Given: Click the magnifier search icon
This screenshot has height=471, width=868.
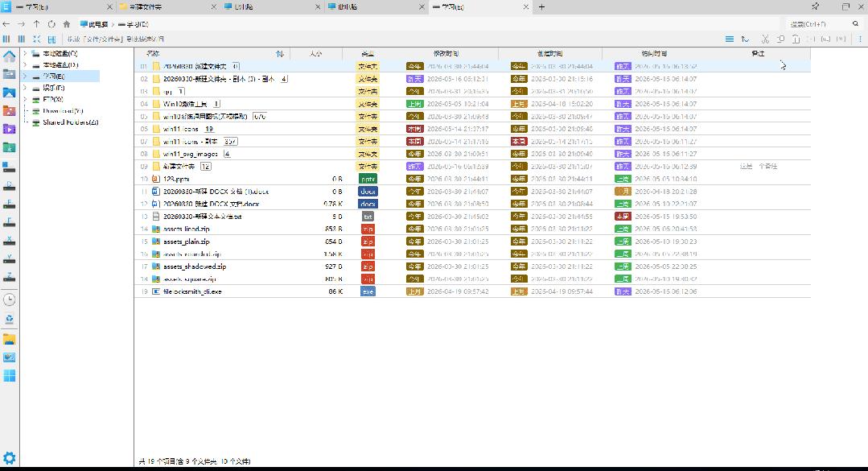Looking at the screenshot, I should (x=855, y=24).
